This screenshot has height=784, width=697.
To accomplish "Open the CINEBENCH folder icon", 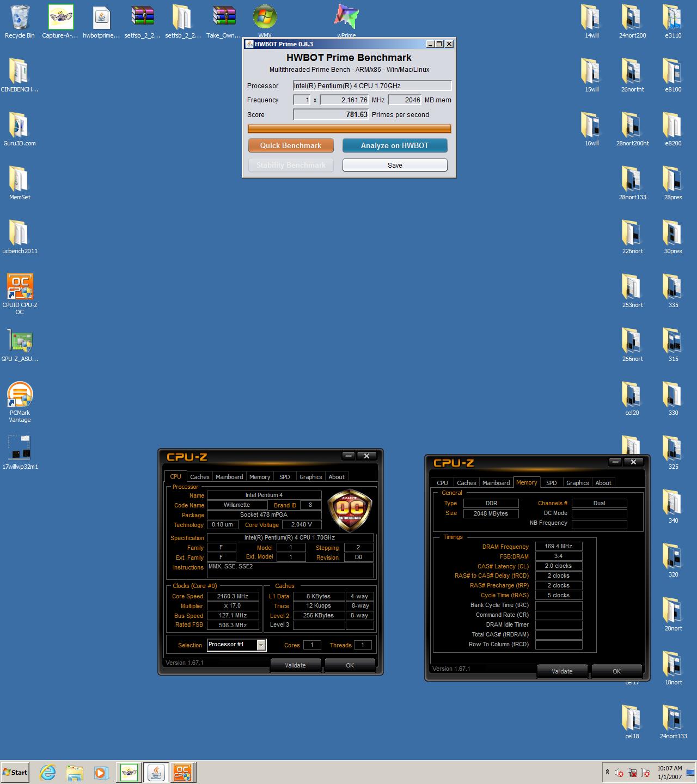I will [20, 76].
